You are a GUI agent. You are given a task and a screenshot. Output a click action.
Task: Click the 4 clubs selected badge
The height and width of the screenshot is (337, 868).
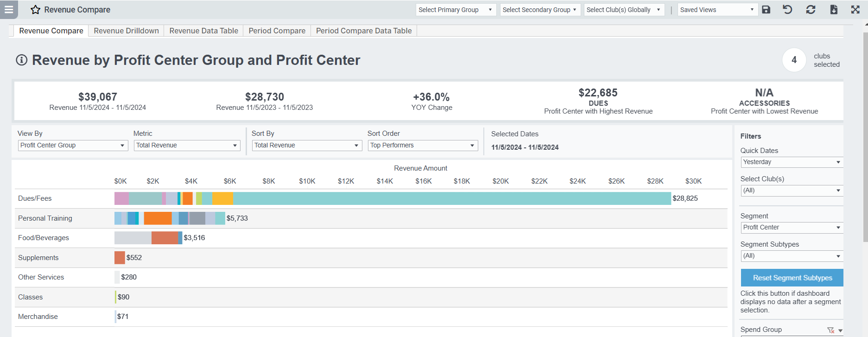pos(794,60)
